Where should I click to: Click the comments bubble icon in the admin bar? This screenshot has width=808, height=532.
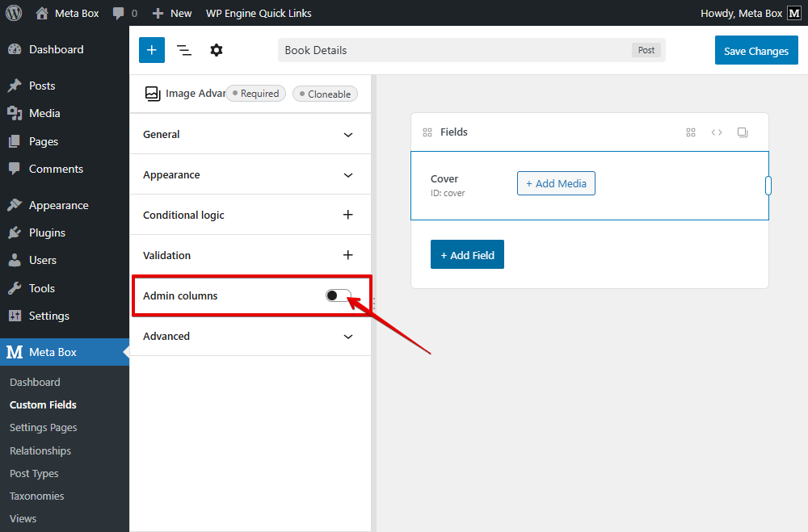tap(118, 13)
